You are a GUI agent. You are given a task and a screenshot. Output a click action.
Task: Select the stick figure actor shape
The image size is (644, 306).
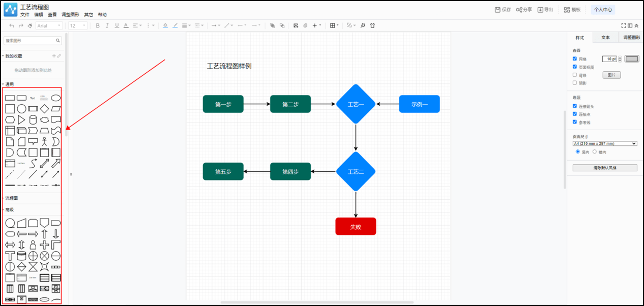pyautogui.click(x=44, y=141)
